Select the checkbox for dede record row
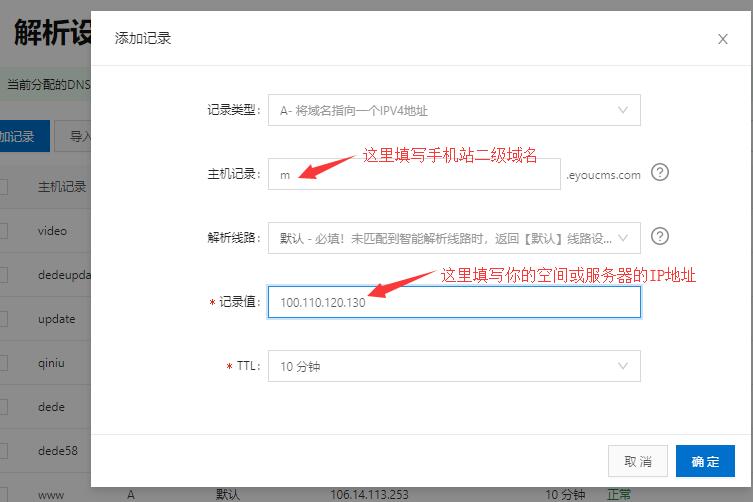Screen dimensions: 753x502 [x=3, y=407]
